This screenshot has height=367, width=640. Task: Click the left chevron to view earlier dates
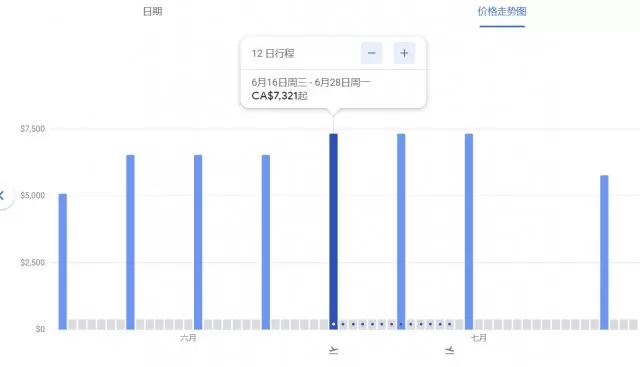(2, 195)
